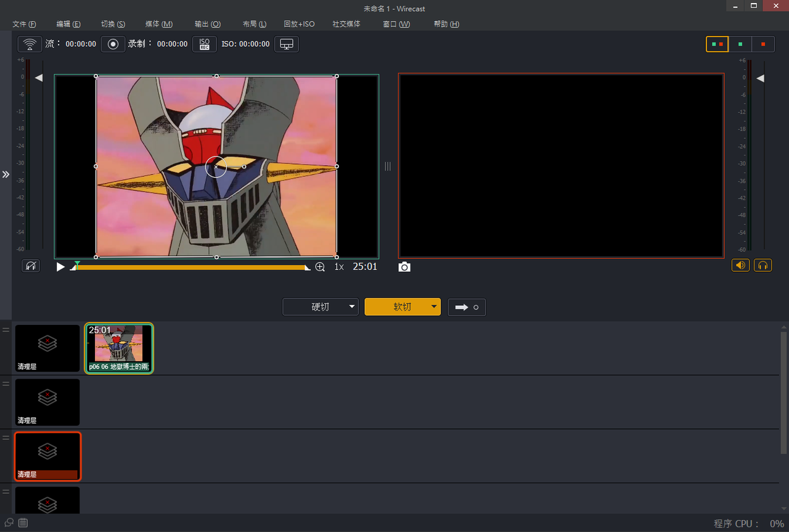
Task: Play the clip in the preview
Action: tap(60, 267)
